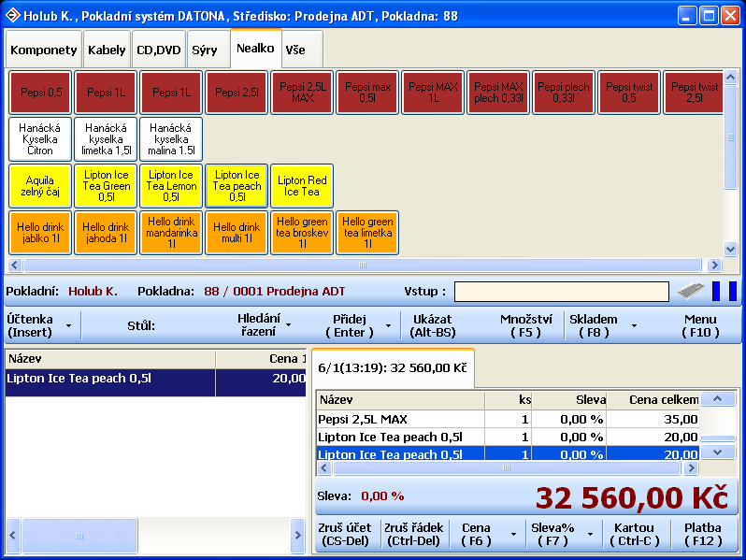Add Aquila zelný čaj
The image size is (746, 560).
[x=40, y=185]
